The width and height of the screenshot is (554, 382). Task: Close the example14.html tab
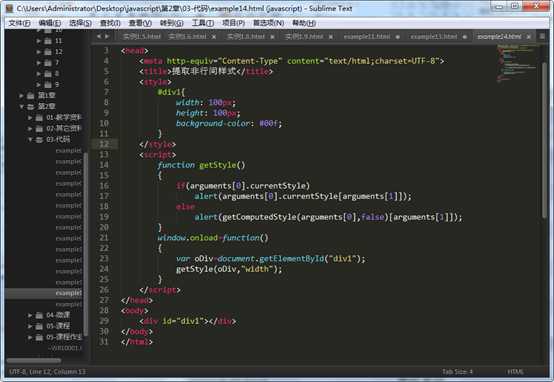[529, 37]
